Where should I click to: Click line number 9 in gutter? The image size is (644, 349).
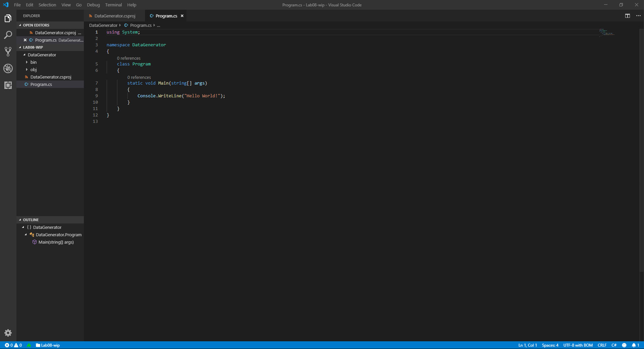(97, 96)
